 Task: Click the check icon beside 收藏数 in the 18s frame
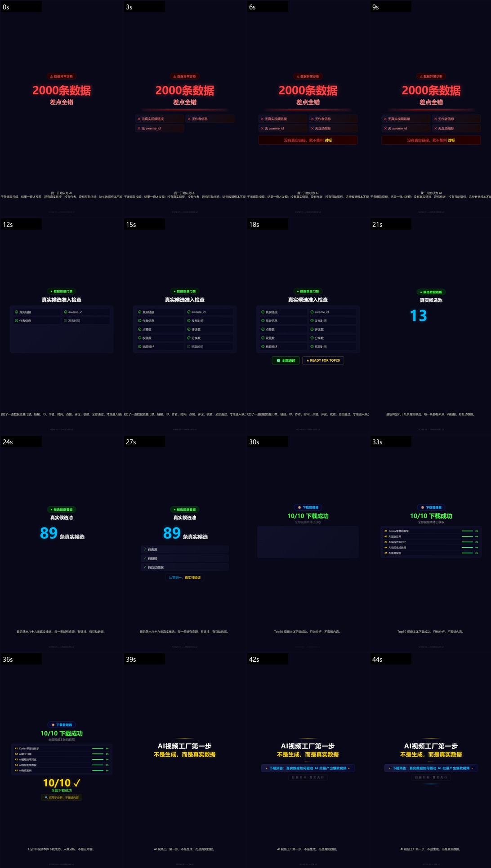point(263,338)
